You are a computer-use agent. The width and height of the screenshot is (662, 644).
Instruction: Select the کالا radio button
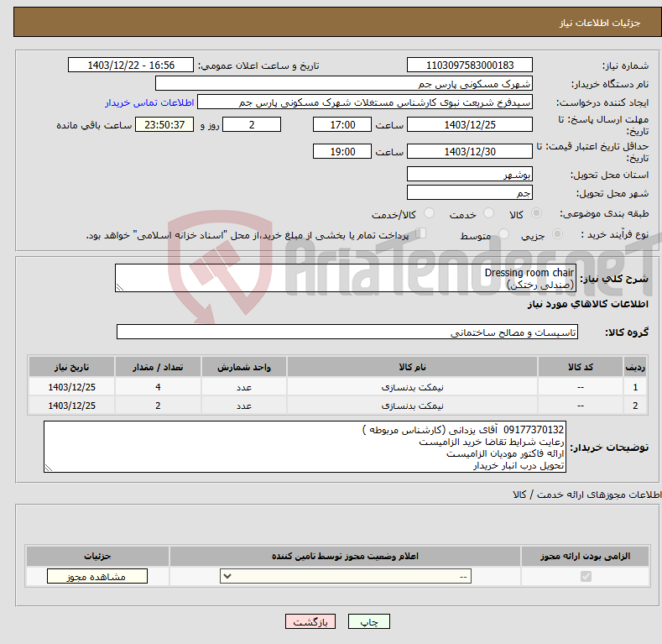pos(536,213)
